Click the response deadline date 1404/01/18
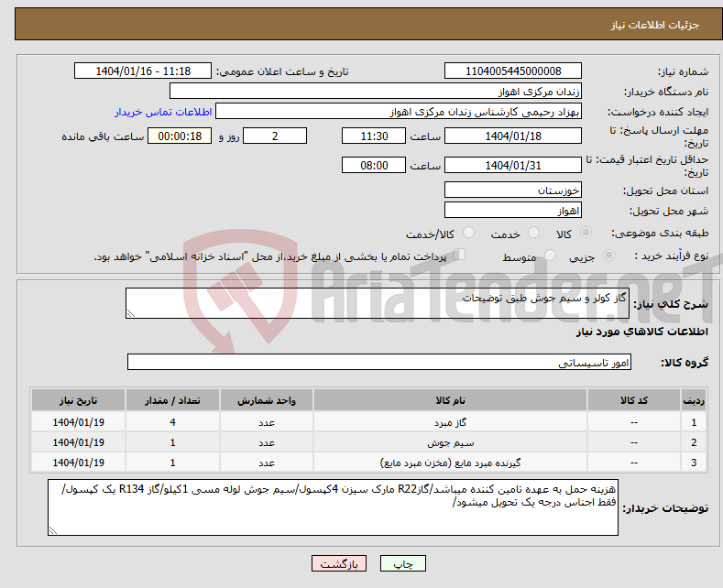Screen dimensions: 723x588 coord(513,136)
